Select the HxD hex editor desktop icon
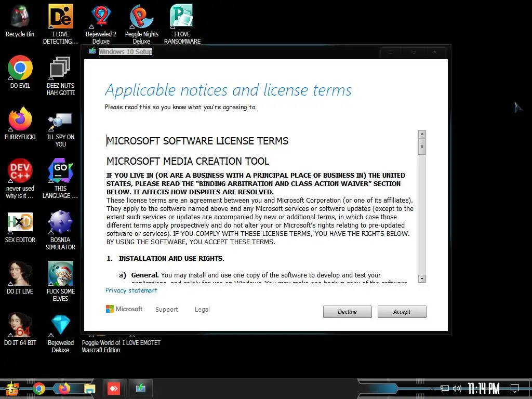 pyautogui.click(x=20, y=227)
